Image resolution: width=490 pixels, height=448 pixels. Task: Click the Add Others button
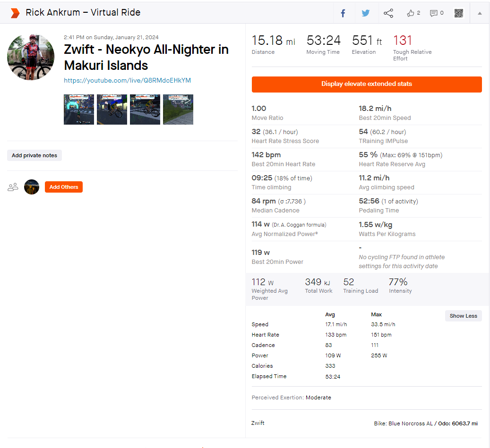(64, 187)
